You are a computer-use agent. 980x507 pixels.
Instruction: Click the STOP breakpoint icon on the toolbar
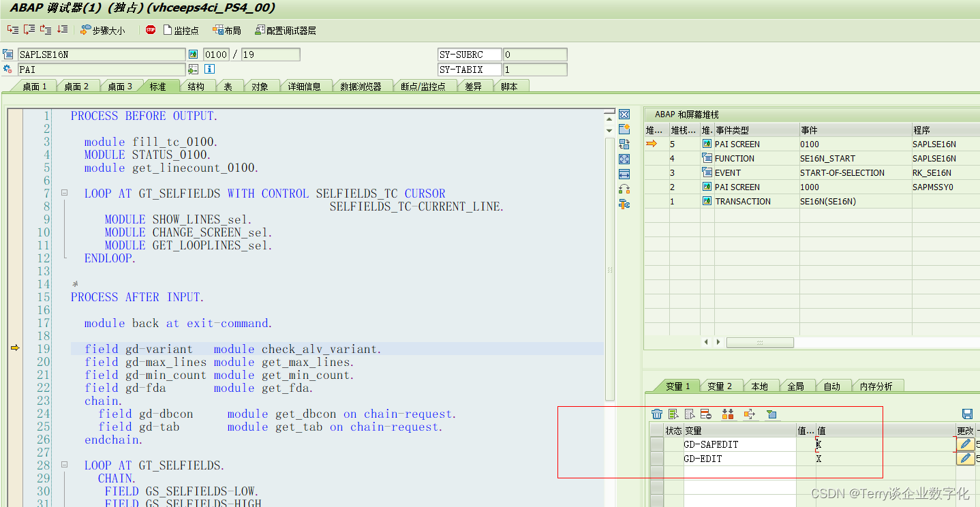150,29
